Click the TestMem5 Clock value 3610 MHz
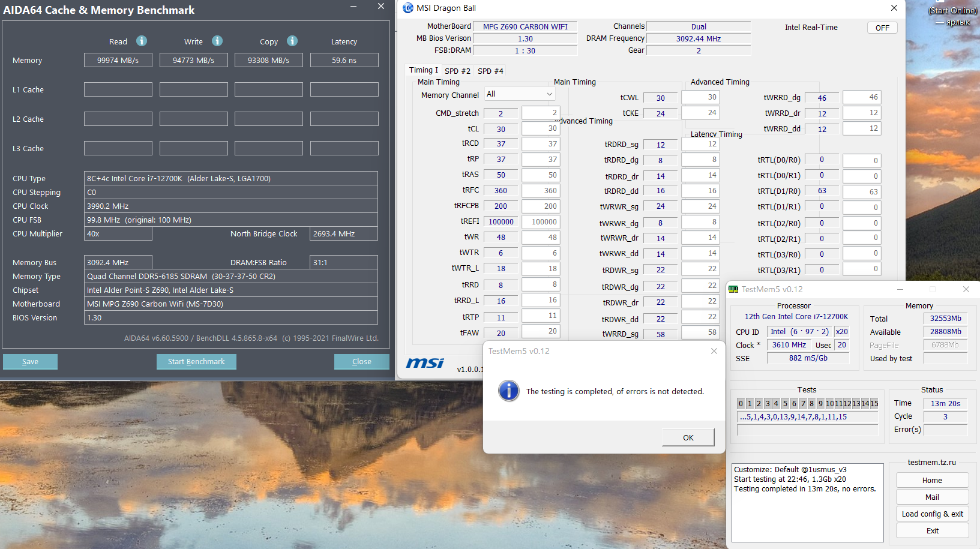Screen dimensions: 980x549 click(x=789, y=345)
